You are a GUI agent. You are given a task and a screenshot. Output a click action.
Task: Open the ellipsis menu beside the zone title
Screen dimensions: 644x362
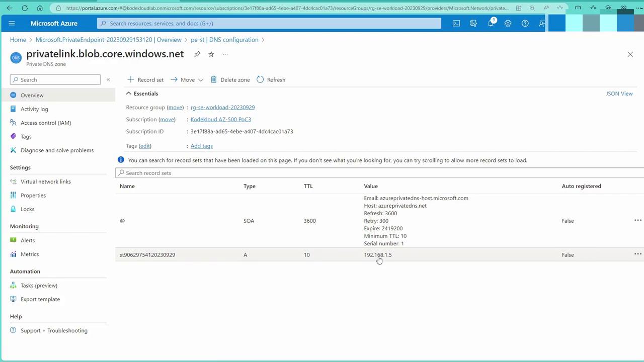225,54
